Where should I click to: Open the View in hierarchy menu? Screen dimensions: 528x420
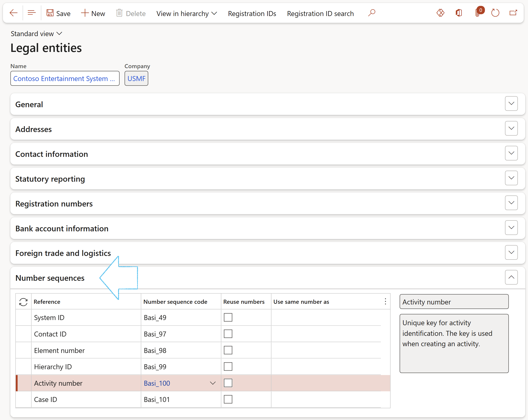click(187, 14)
